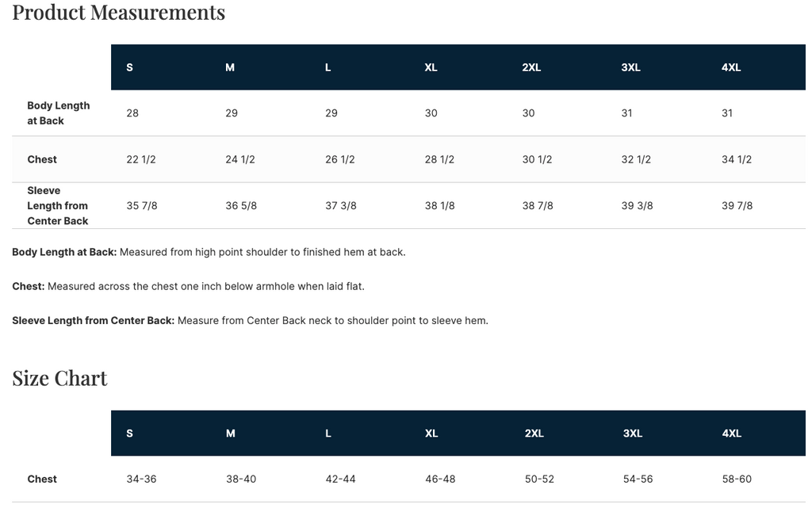Click the Body Length at Back row label
The width and height of the screenshot is (812, 508).
(x=58, y=113)
